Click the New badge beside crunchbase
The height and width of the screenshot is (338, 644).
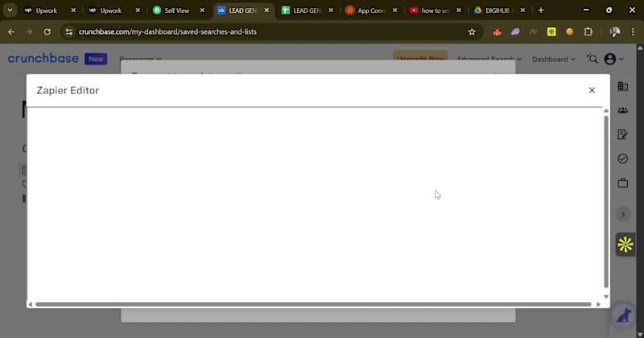96,59
